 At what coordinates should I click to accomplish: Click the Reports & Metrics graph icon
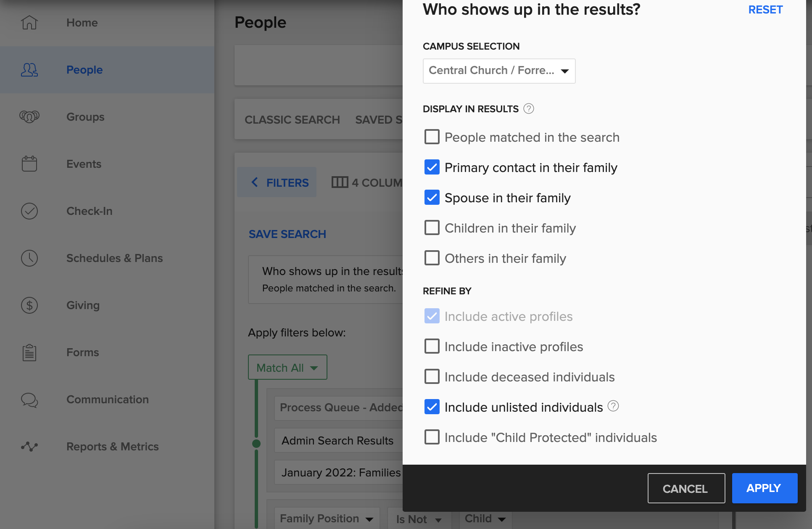click(29, 447)
